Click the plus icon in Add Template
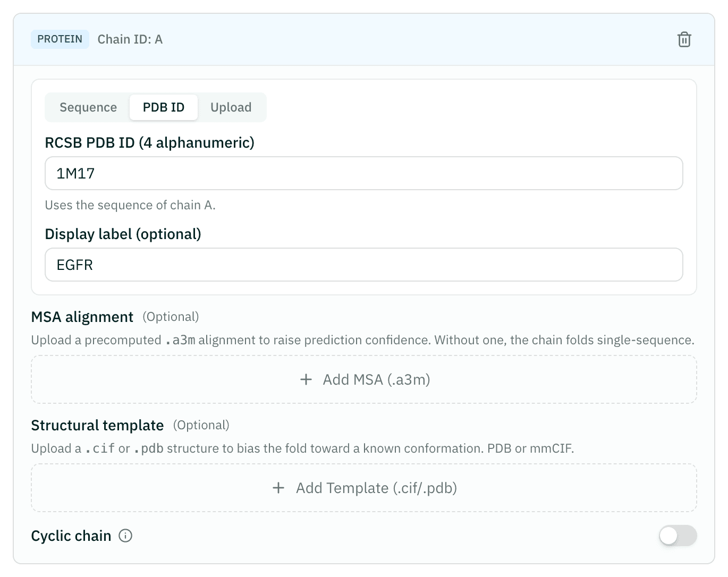The width and height of the screenshot is (728, 577). 278,488
